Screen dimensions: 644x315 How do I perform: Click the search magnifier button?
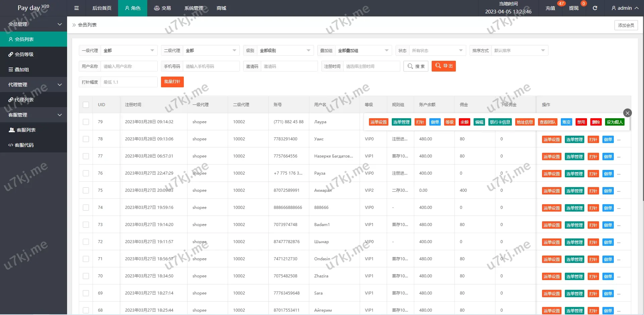click(x=416, y=66)
